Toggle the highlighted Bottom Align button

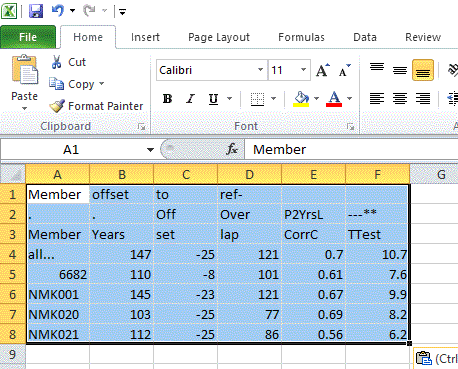[423, 70]
